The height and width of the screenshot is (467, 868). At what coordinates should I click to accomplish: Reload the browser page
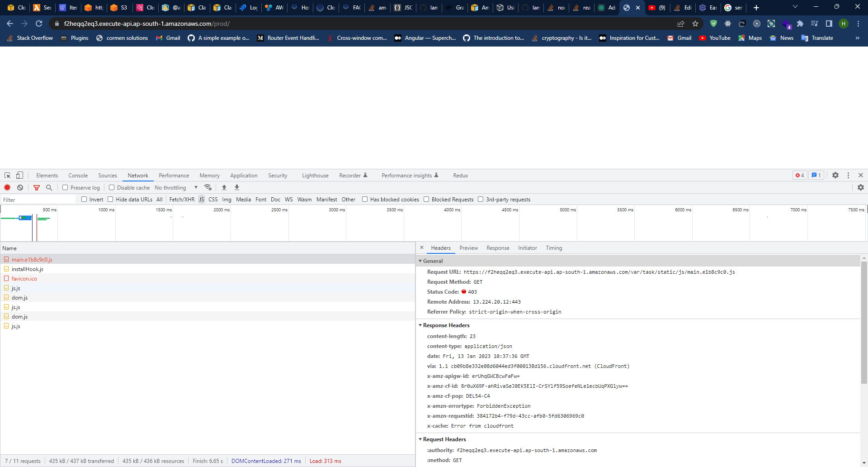tap(39, 24)
